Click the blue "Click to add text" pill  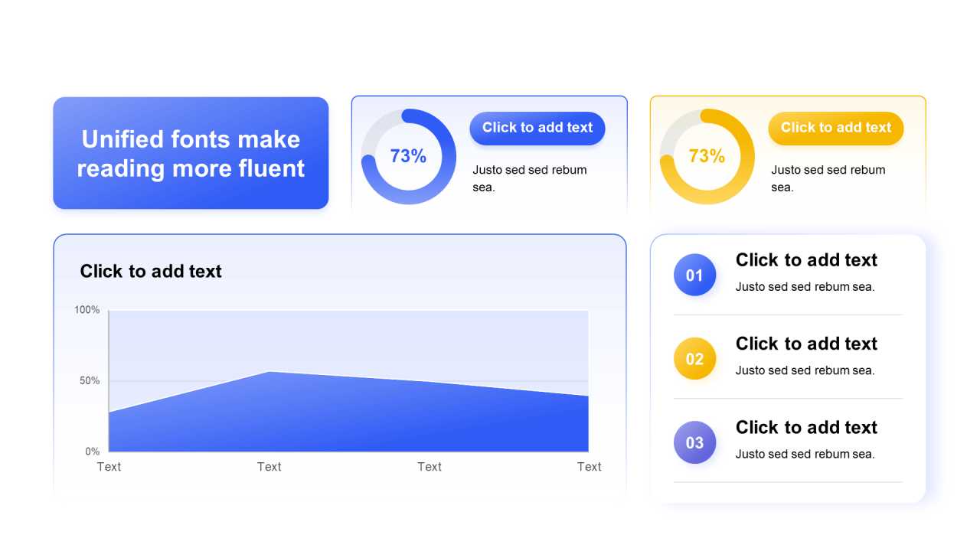537,128
